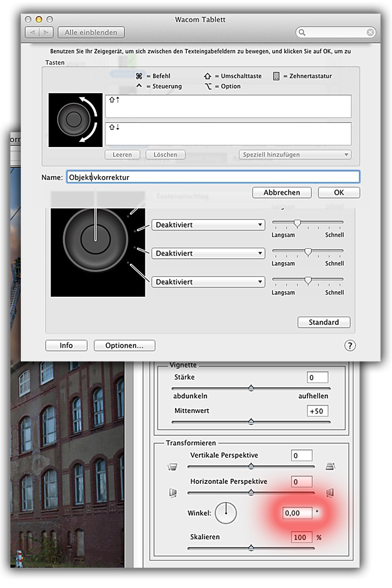Viewport: 392px width, 588px height.
Task: Open Optionen… settings
Action: click(124, 346)
